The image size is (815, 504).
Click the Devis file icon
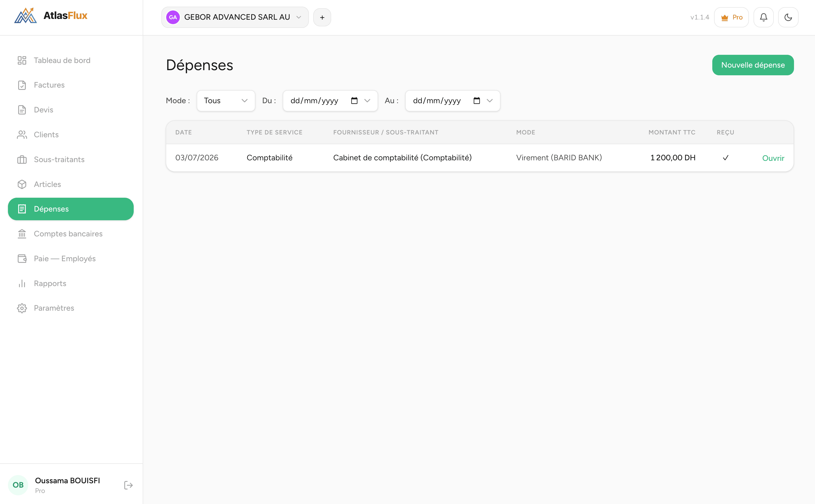pos(22,110)
